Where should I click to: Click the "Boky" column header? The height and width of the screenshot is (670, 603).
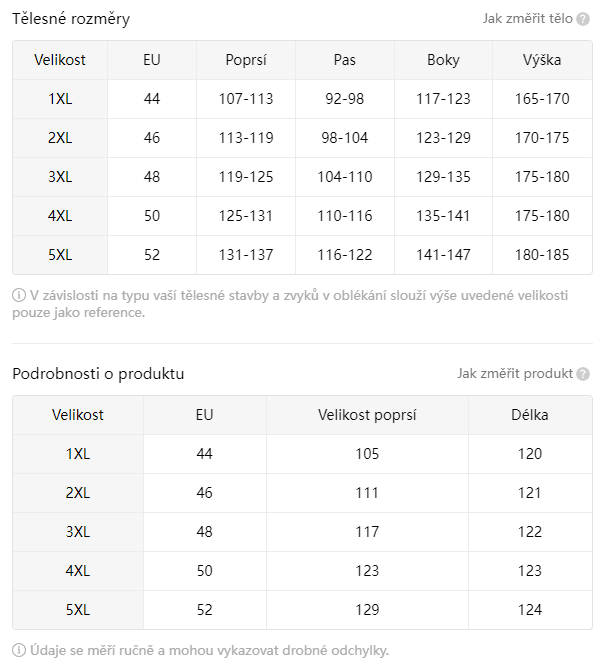[443, 60]
